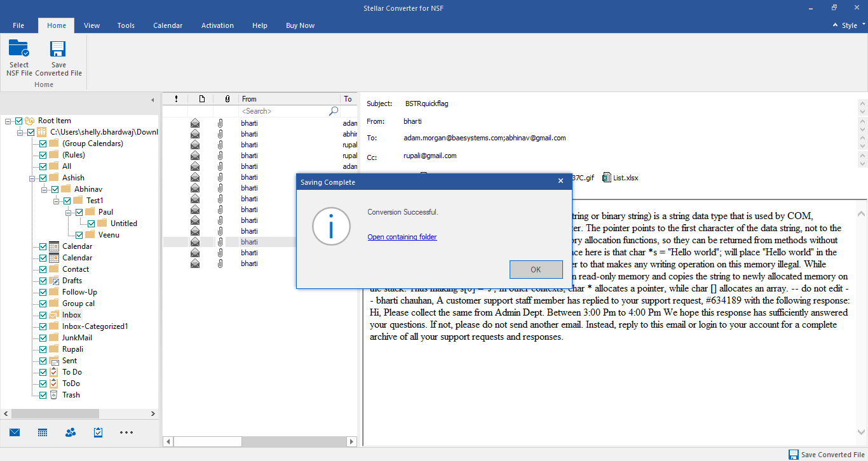Switch to the Tools tab
Screen dimensions: 868x461
(126, 25)
